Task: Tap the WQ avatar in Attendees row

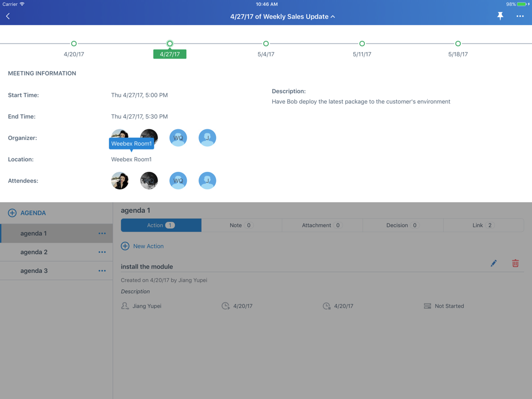Action: pos(178,180)
